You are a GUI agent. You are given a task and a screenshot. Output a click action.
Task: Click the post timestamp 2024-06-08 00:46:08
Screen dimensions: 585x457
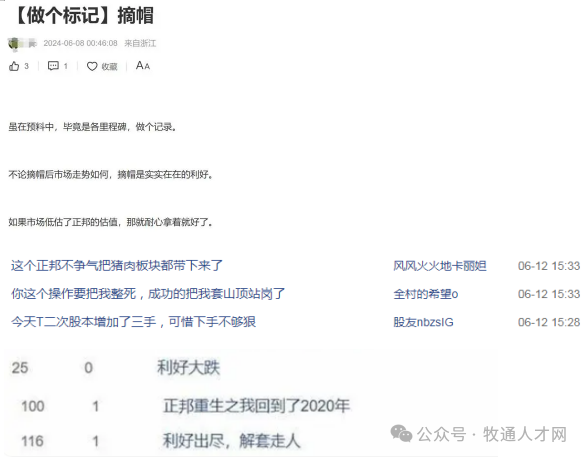tap(81, 43)
